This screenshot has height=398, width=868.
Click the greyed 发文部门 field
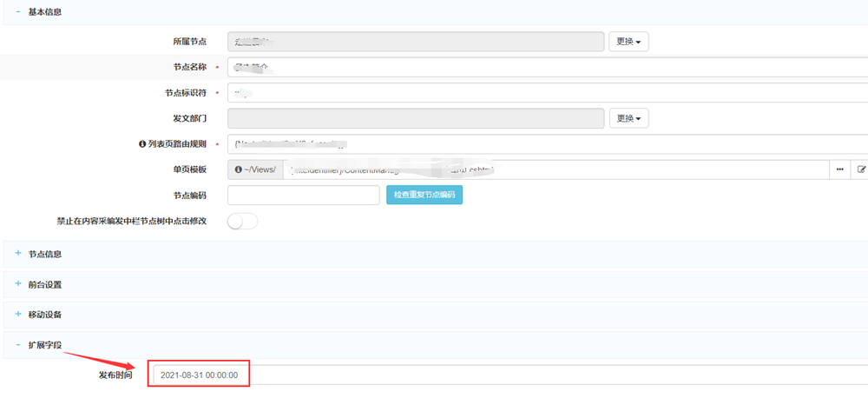[416, 118]
